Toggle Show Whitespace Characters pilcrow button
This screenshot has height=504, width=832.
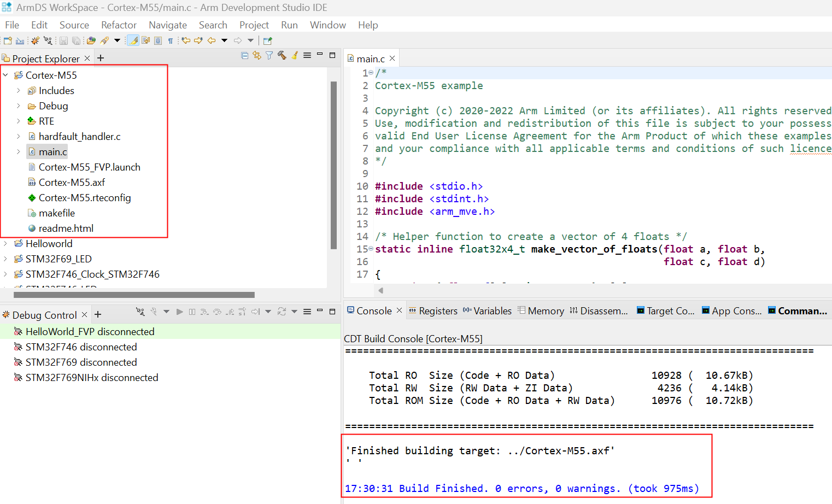tap(171, 40)
